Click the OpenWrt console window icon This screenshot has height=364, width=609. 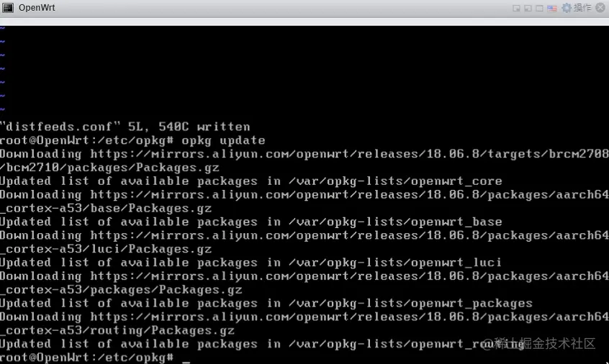pyautogui.click(x=8, y=8)
